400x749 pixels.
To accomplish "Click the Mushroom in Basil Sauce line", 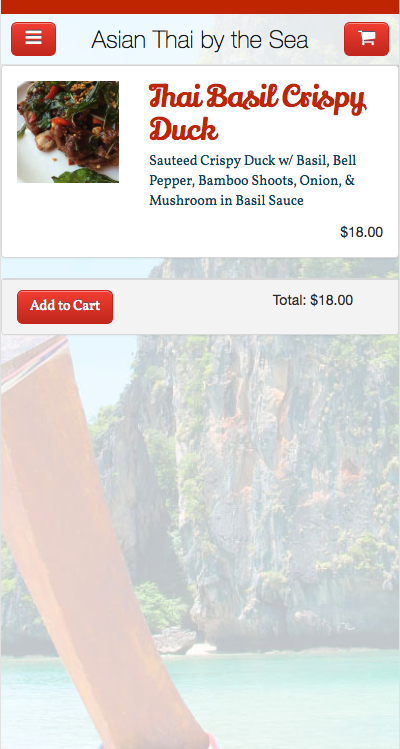I will [x=227, y=200].
